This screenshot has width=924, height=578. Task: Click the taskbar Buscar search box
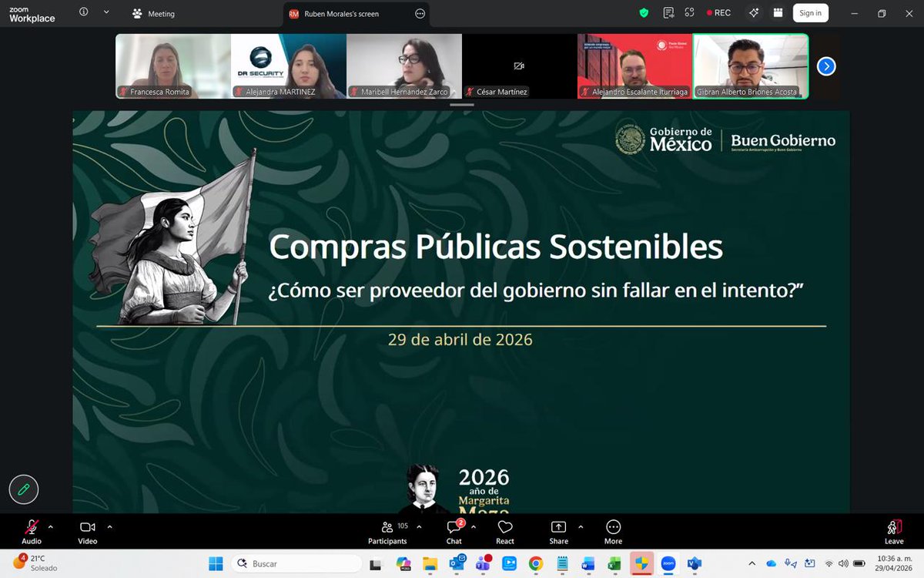click(x=296, y=563)
